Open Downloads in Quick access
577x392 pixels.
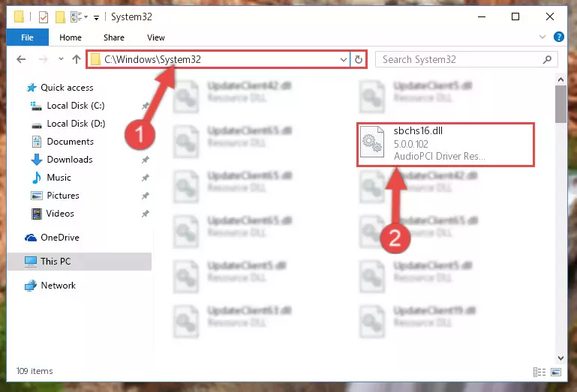(x=70, y=160)
